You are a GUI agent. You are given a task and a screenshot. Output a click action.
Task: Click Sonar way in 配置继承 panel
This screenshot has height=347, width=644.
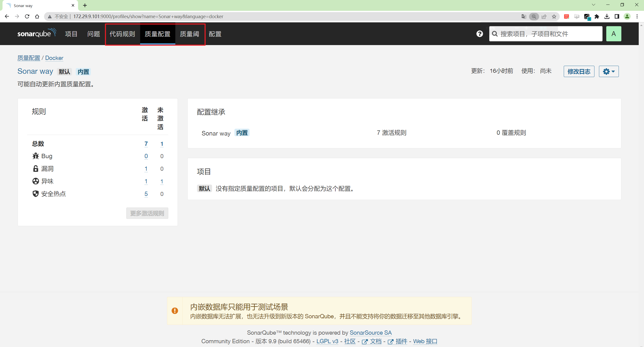point(216,133)
